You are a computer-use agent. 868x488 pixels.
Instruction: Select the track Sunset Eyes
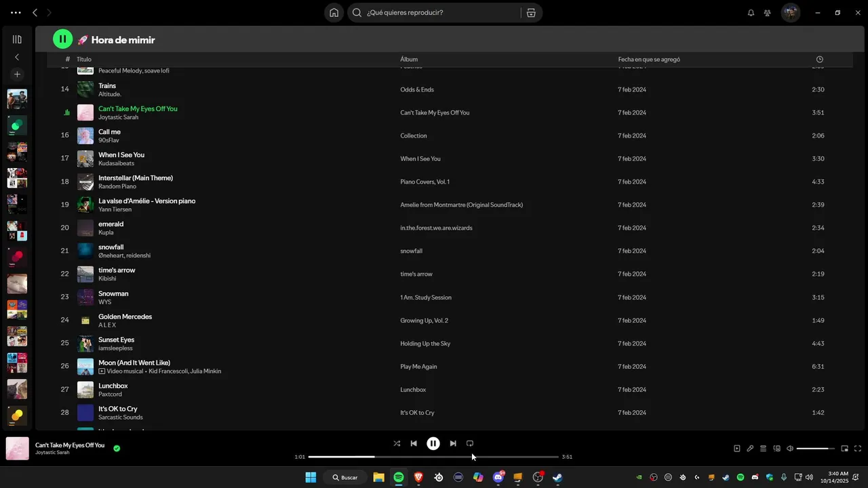[x=116, y=340]
